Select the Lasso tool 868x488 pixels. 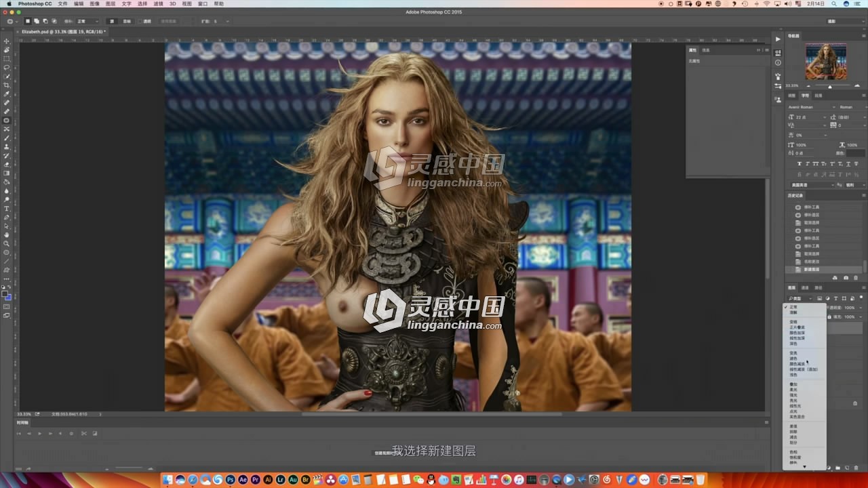point(7,68)
